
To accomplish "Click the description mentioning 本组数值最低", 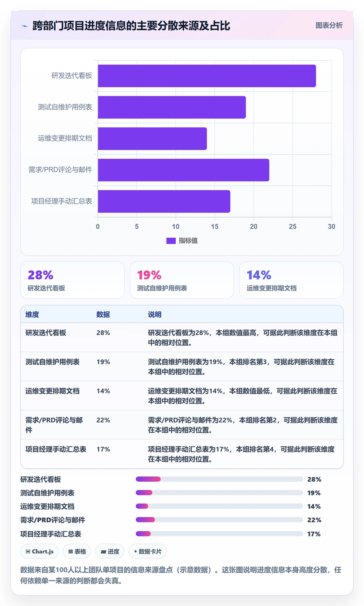I will (243, 396).
